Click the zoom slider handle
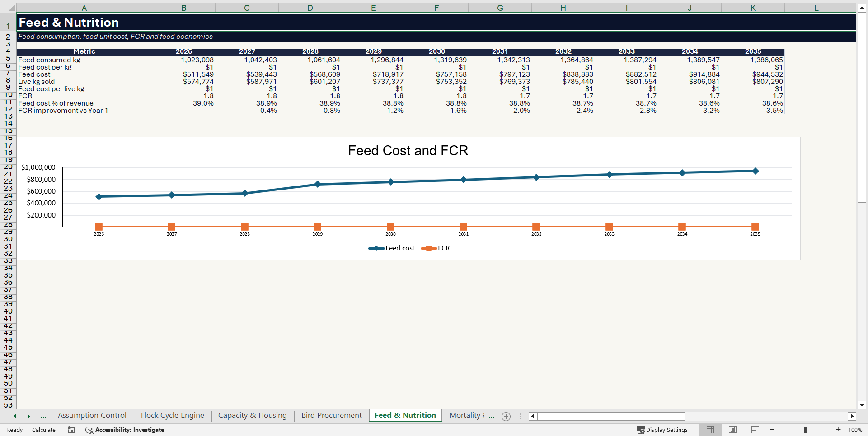The image size is (868, 436). 806,430
